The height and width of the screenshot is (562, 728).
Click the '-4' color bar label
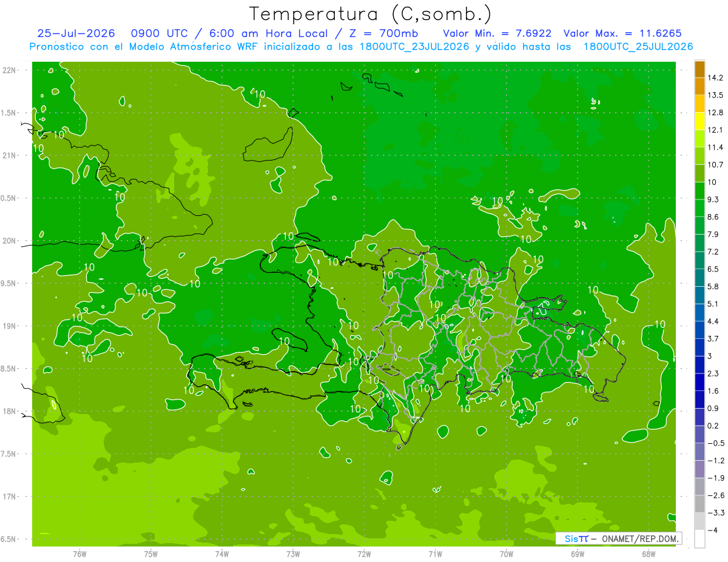tap(713, 530)
